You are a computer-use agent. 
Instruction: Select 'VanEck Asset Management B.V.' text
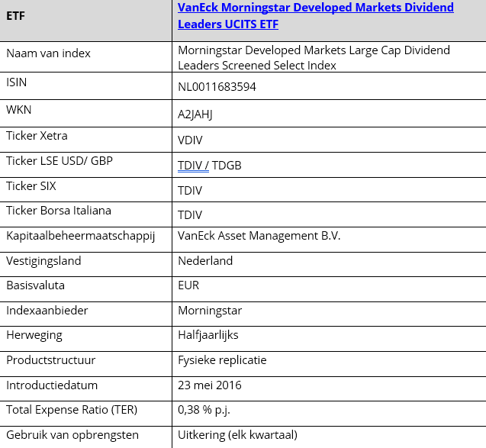coord(259,236)
